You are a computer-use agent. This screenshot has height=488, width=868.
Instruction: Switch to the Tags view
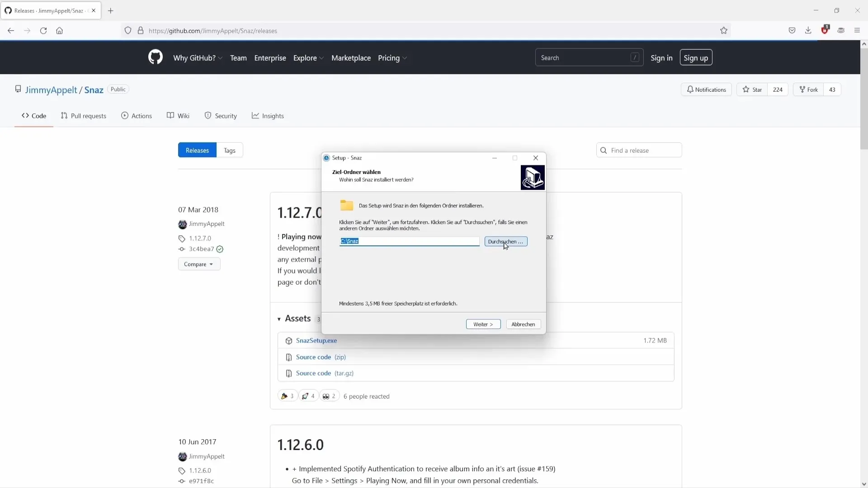point(230,150)
